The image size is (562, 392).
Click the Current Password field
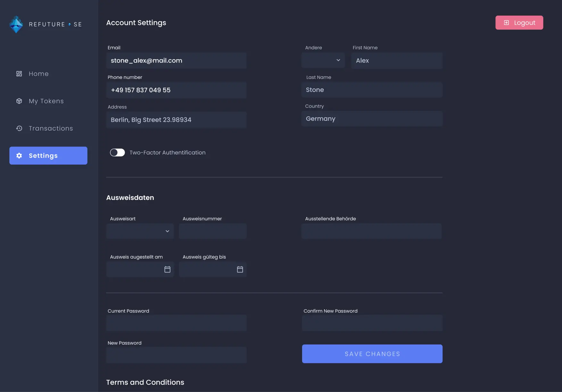click(176, 323)
